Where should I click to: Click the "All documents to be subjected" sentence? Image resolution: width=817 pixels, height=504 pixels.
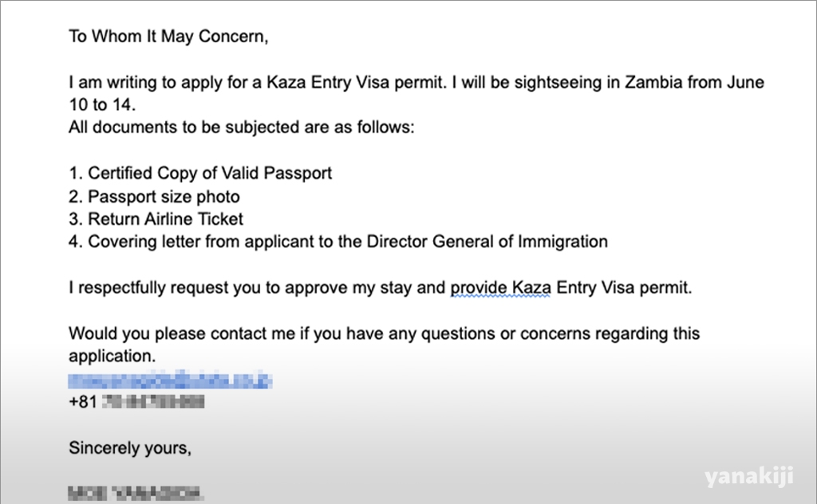point(241,128)
